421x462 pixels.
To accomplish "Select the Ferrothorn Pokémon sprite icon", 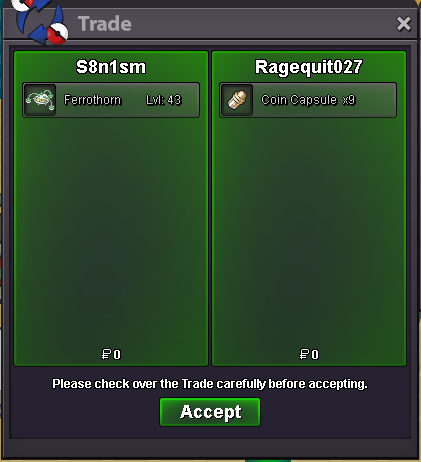I will (x=40, y=100).
